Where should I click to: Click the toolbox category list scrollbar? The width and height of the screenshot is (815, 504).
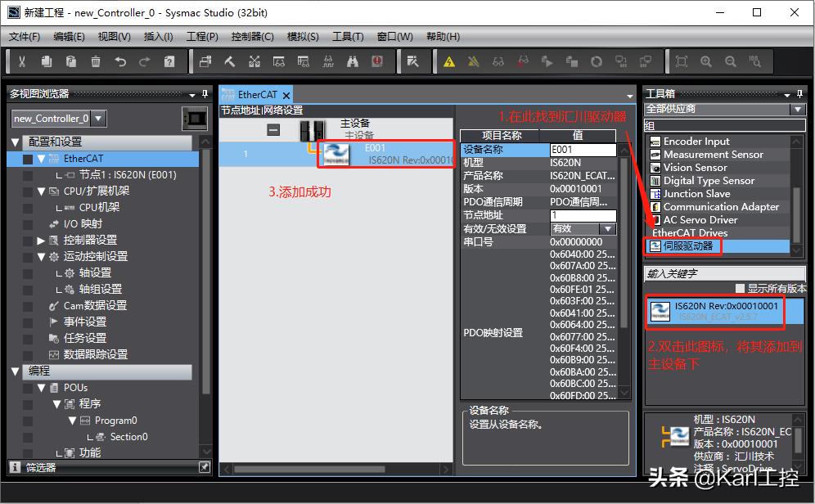[x=798, y=195]
